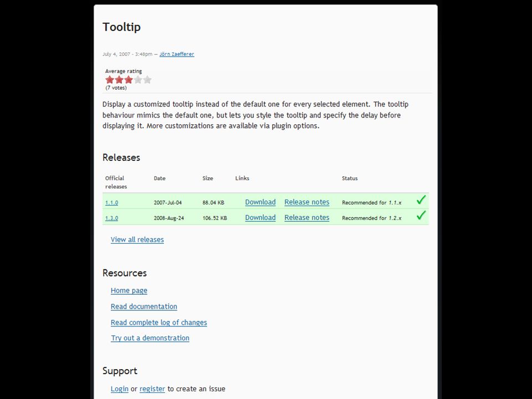The width and height of the screenshot is (532, 399).
Task: Click green checkmark for release 1.1.0
Action: click(x=421, y=200)
